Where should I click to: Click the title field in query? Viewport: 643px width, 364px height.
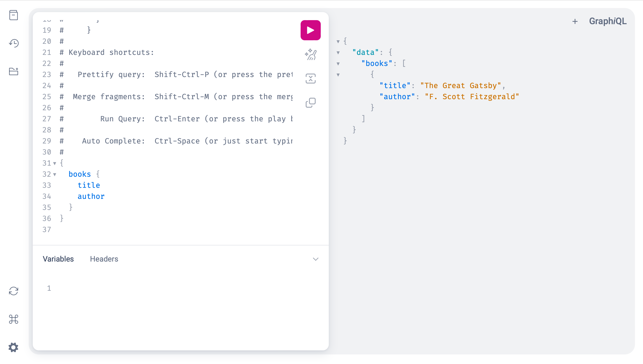(x=89, y=185)
